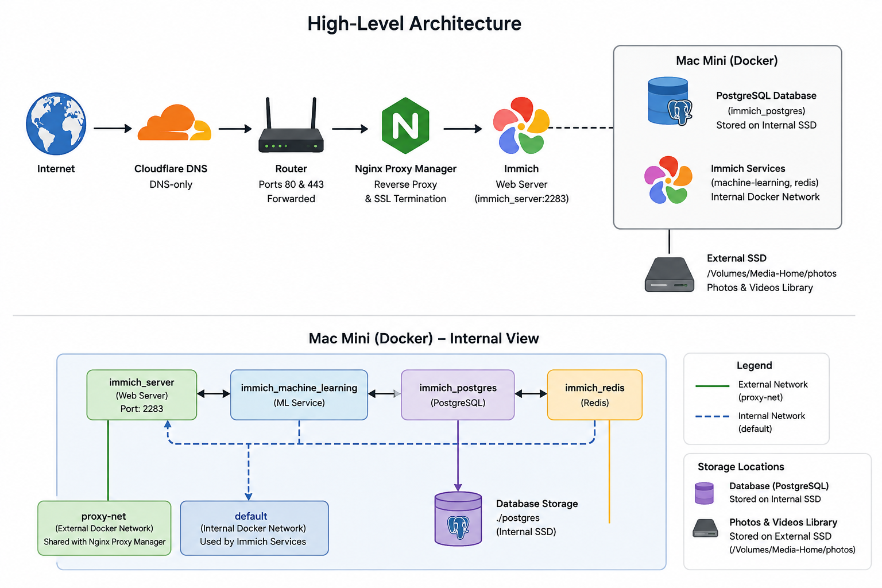Click the Internet globe icon
The height and width of the screenshot is (588, 882).
(56, 123)
